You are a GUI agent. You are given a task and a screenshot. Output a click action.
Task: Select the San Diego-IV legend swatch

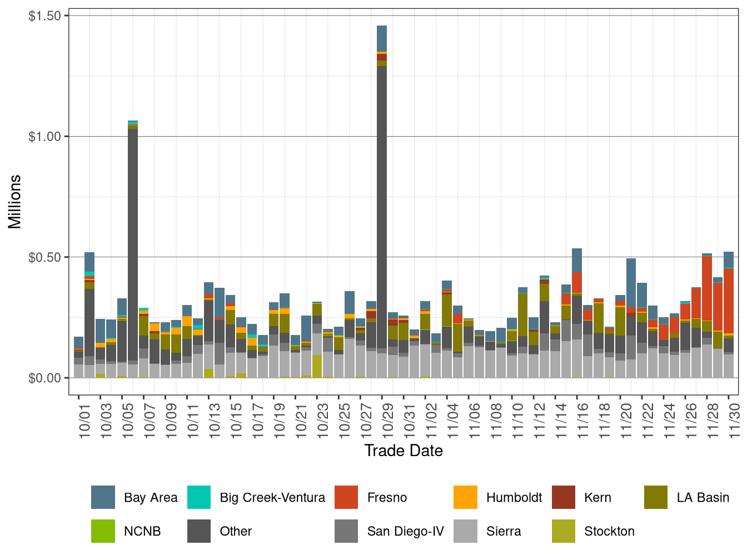click(x=346, y=531)
